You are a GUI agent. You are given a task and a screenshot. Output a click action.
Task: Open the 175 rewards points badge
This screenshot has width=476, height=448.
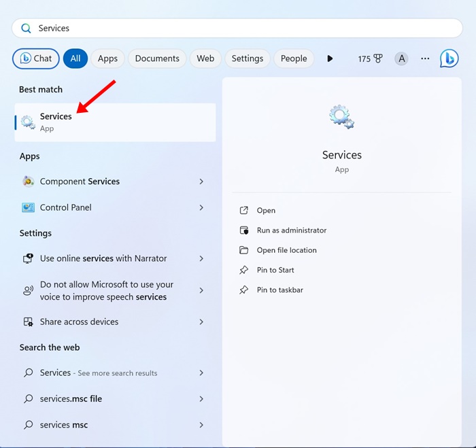coord(370,58)
